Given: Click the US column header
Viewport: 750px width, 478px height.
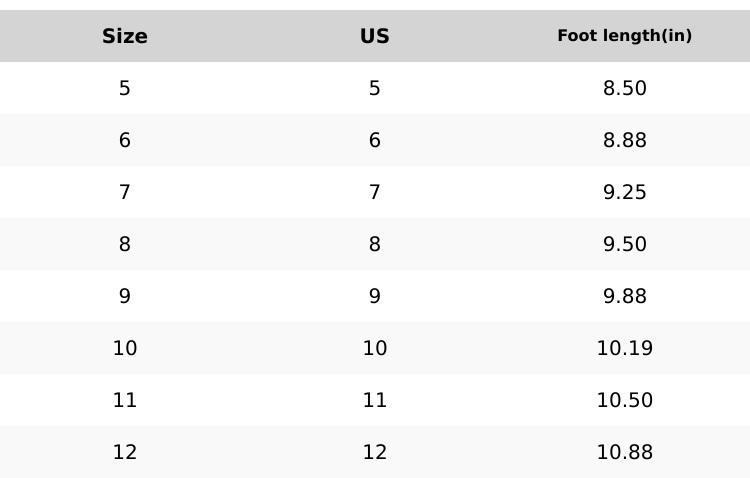Looking at the screenshot, I should (x=375, y=36).
